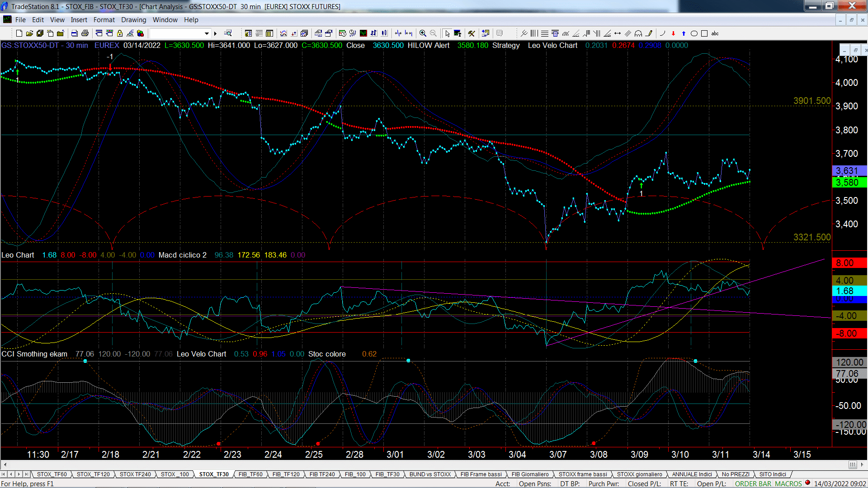Switch to the STOXX giornaliero tab

click(x=639, y=474)
